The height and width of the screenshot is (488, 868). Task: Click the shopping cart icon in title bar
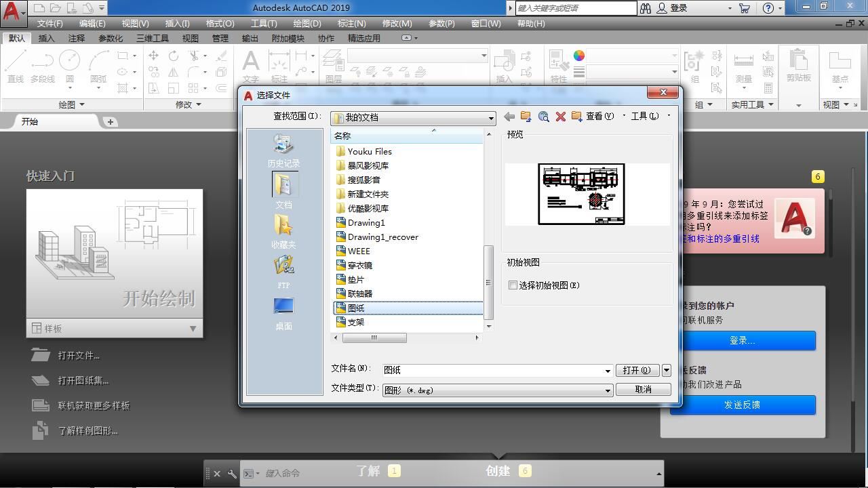point(745,8)
